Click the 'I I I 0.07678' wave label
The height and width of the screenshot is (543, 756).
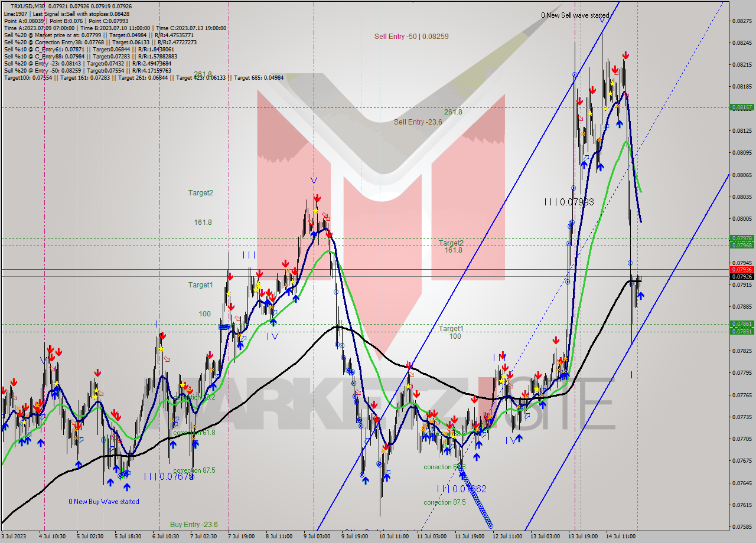[x=169, y=476]
